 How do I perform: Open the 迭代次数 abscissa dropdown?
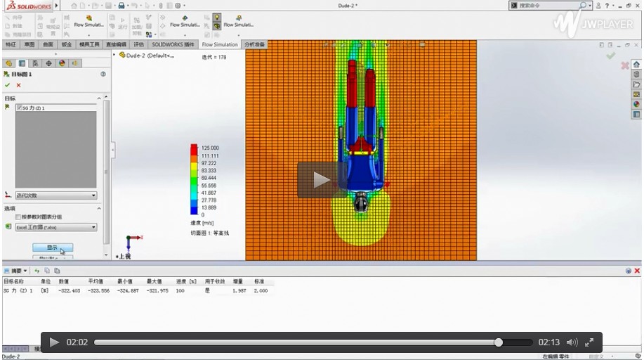56,195
